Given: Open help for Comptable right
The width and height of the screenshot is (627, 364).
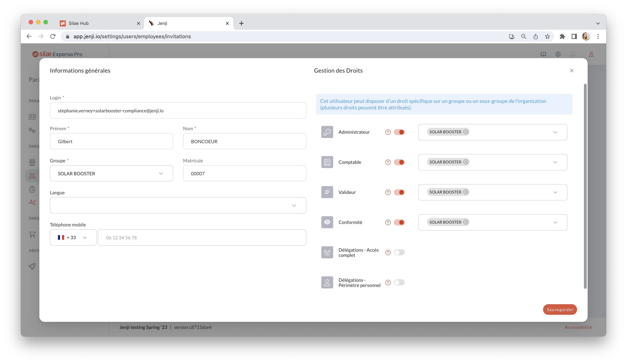Looking at the screenshot, I should click(x=388, y=162).
